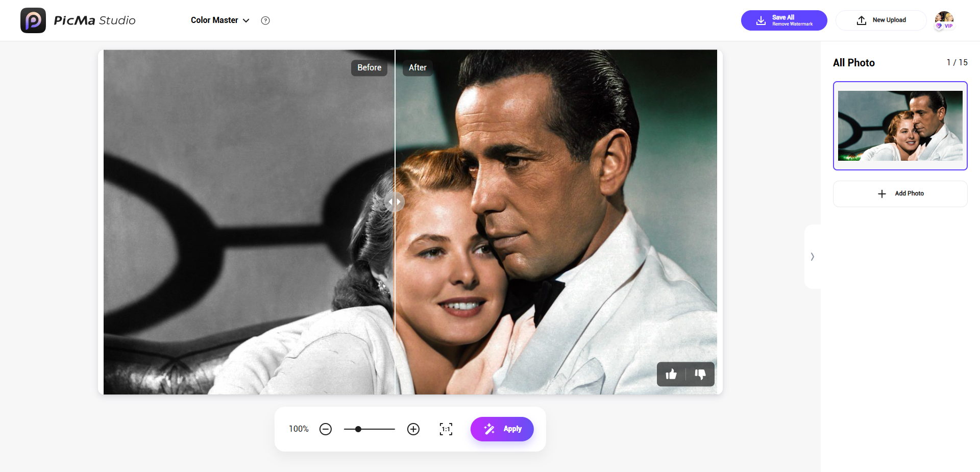Click the help question mark icon
This screenshot has width=980, height=472.
point(265,20)
